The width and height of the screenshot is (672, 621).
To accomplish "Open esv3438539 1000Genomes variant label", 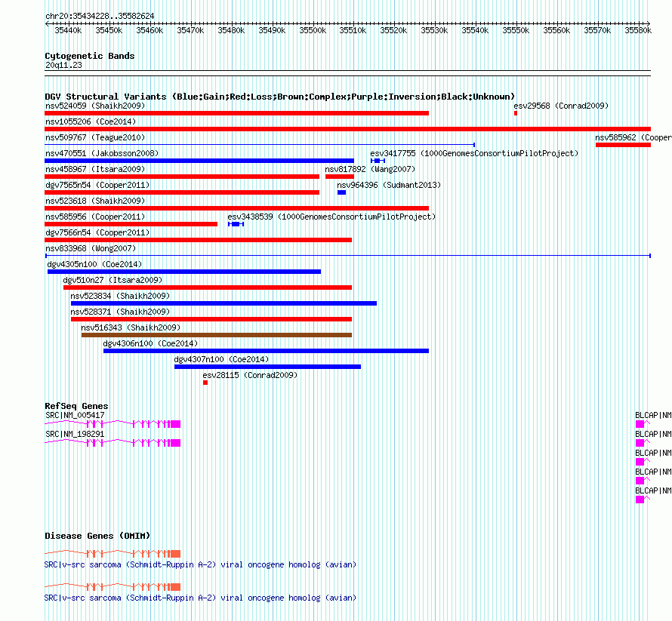I will click(331, 217).
